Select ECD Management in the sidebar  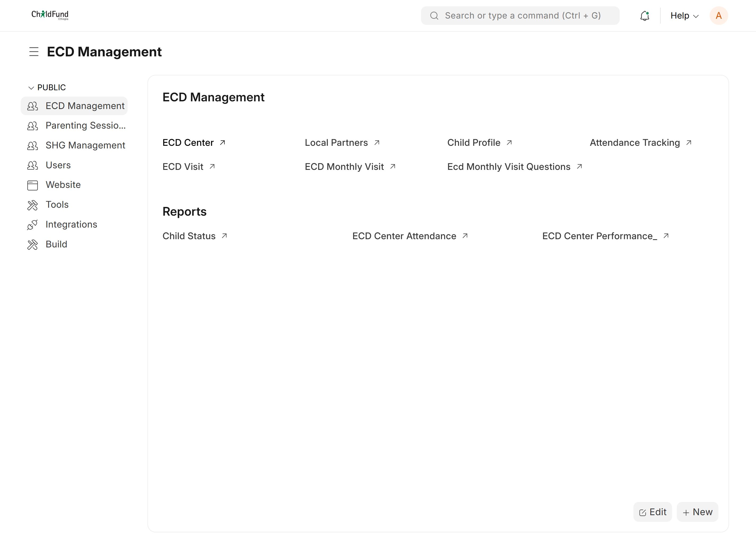pyautogui.click(x=74, y=106)
